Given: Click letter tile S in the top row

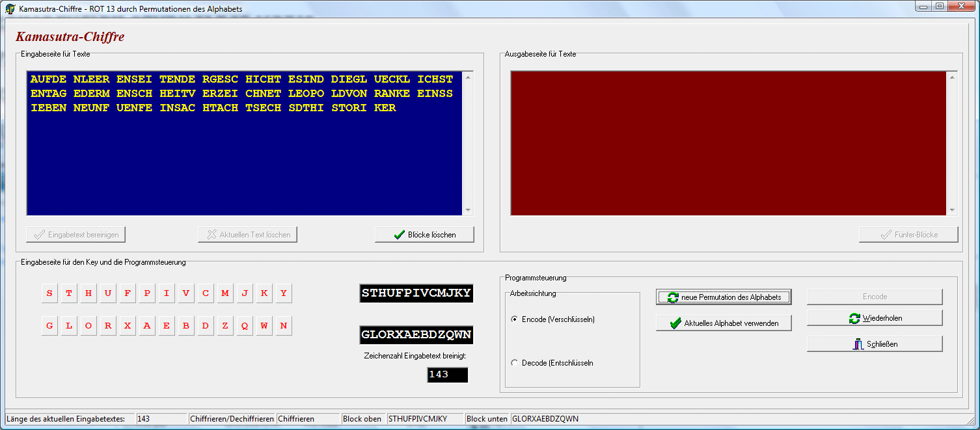Looking at the screenshot, I should point(49,293).
